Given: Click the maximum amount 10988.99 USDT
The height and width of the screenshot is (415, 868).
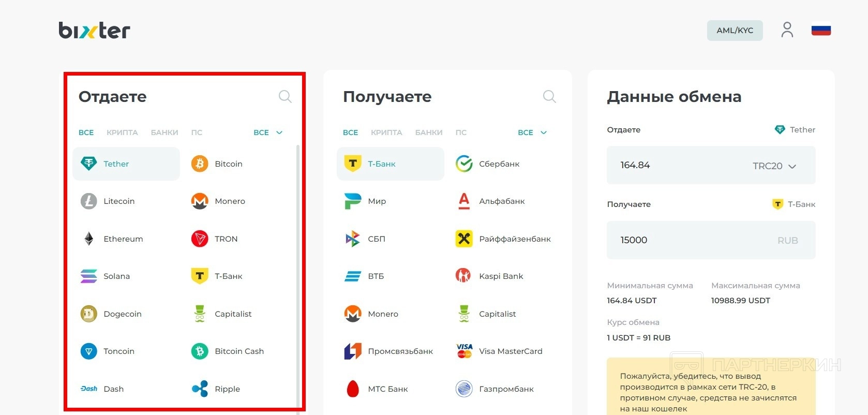Looking at the screenshot, I should 741,301.
